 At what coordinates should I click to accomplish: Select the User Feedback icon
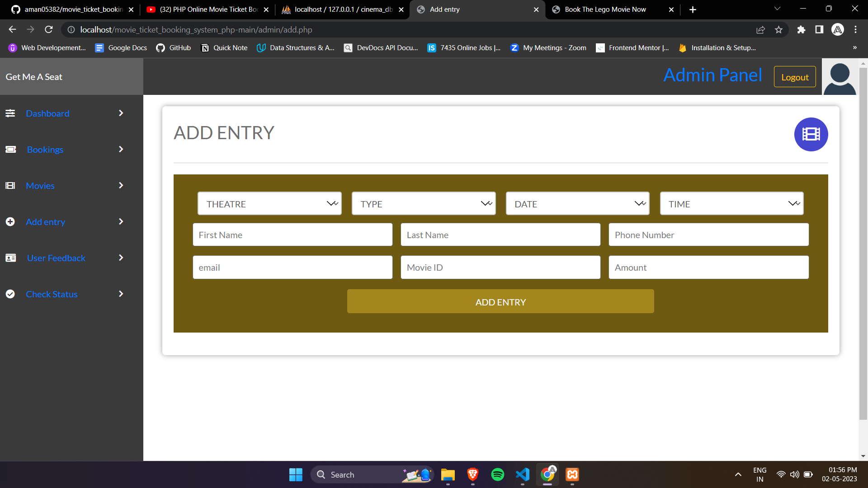10,258
